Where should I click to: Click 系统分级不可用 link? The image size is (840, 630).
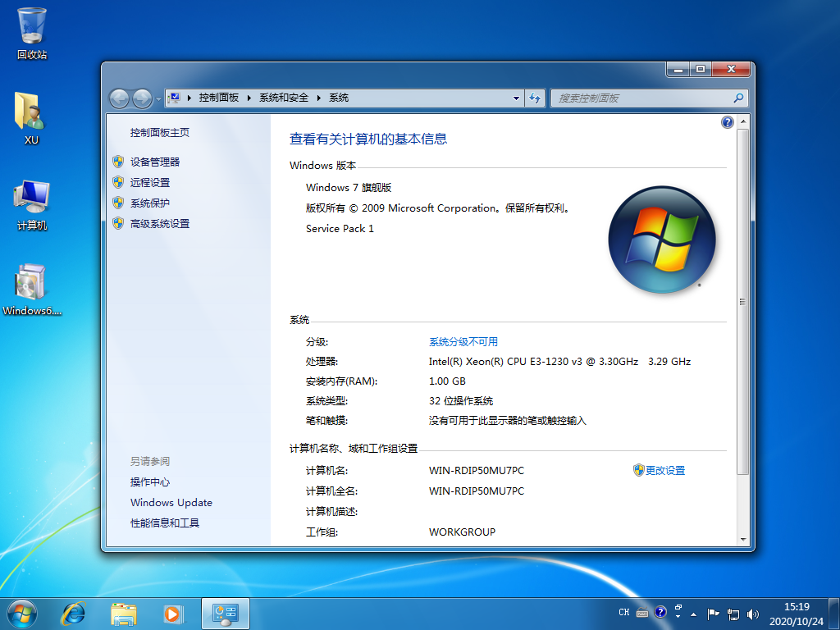pyautogui.click(x=463, y=342)
